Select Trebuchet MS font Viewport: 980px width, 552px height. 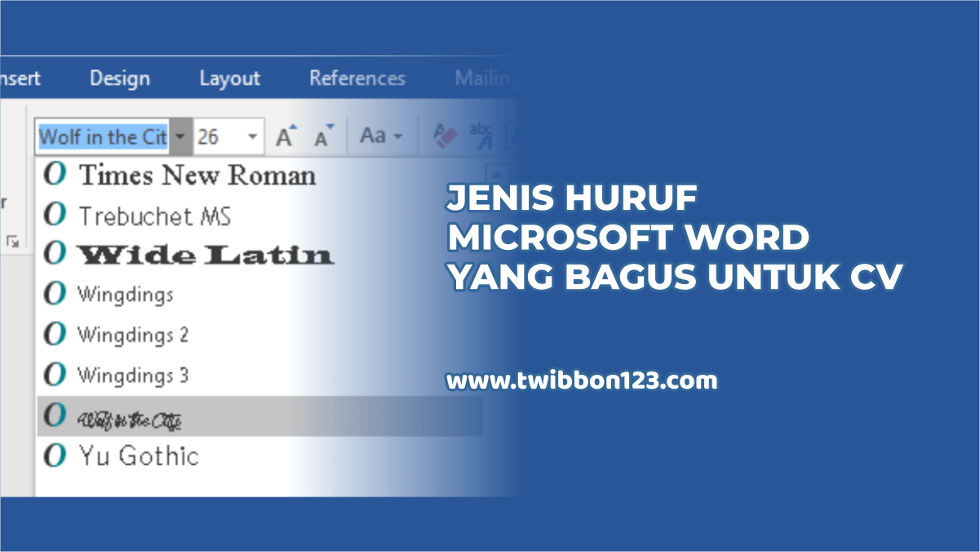(x=154, y=216)
